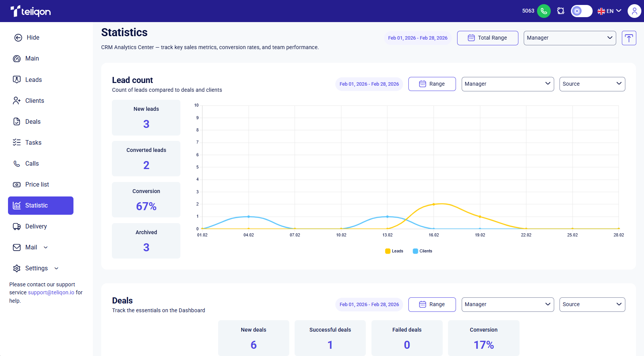Toggle Clients series in chart legend
The height and width of the screenshot is (356, 644).
pos(422,251)
